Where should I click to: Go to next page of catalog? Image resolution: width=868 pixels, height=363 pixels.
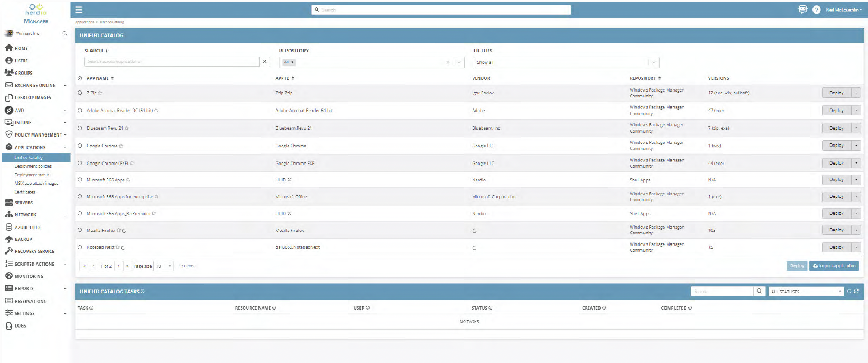(119, 266)
